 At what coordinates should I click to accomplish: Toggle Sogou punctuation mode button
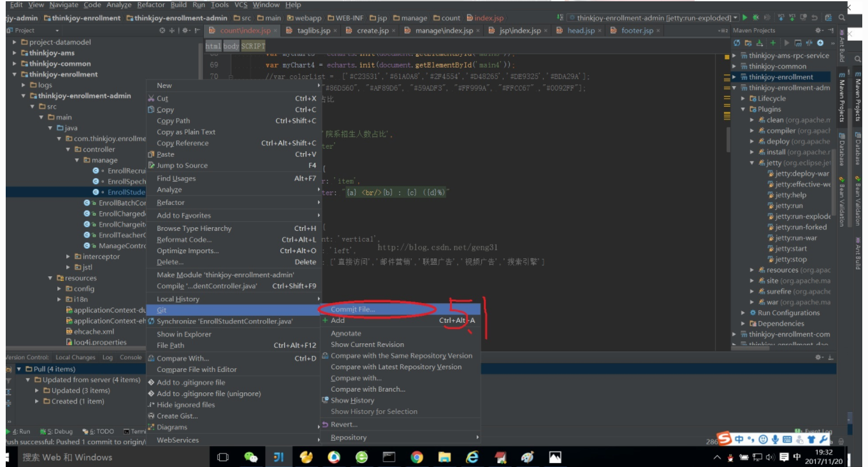[x=751, y=439]
